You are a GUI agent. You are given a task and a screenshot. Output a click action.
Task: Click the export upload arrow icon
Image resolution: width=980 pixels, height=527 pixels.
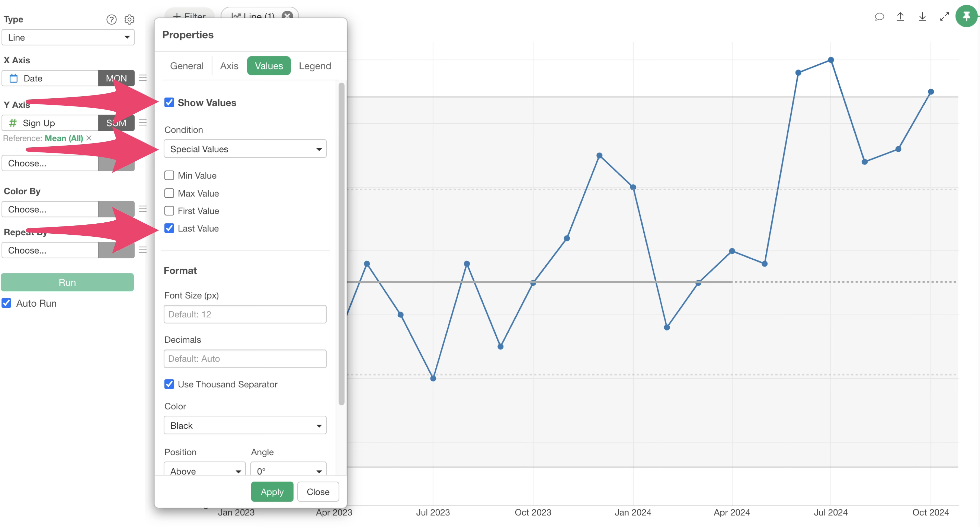pos(900,17)
